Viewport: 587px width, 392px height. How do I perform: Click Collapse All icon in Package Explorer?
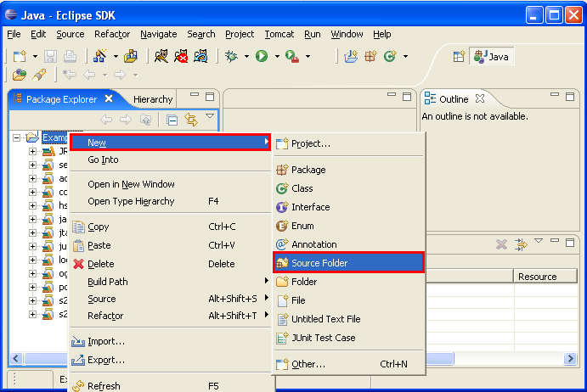172,120
